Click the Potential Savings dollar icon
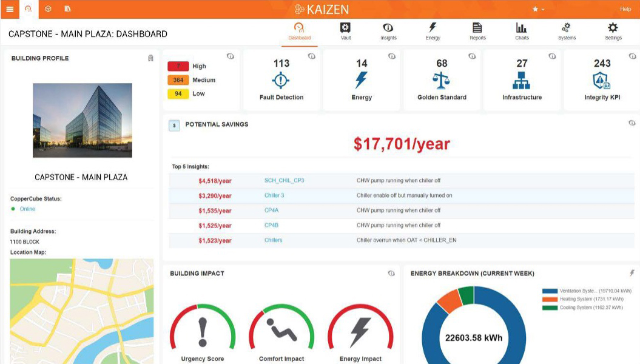 (174, 126)
